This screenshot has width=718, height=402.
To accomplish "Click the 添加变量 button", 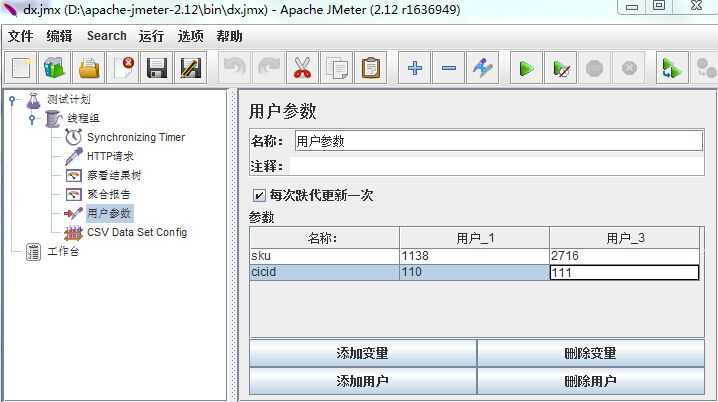I will click(x=363, y=353).
